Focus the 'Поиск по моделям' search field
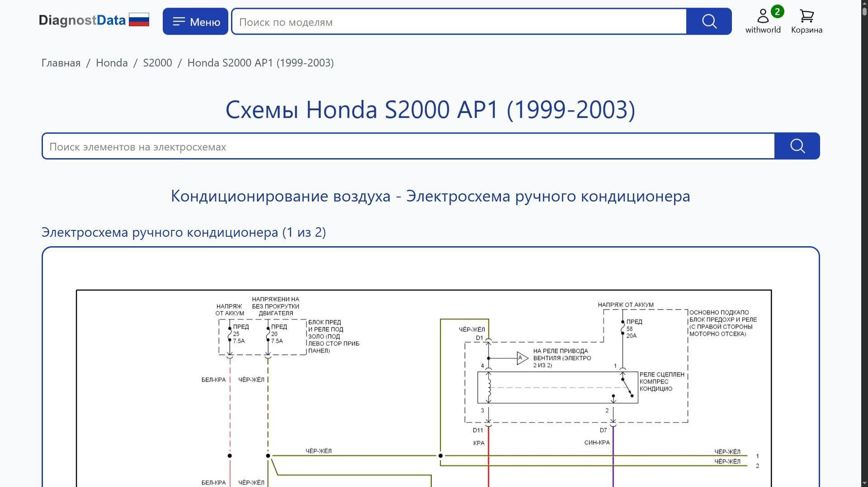 tap(459, 21)
